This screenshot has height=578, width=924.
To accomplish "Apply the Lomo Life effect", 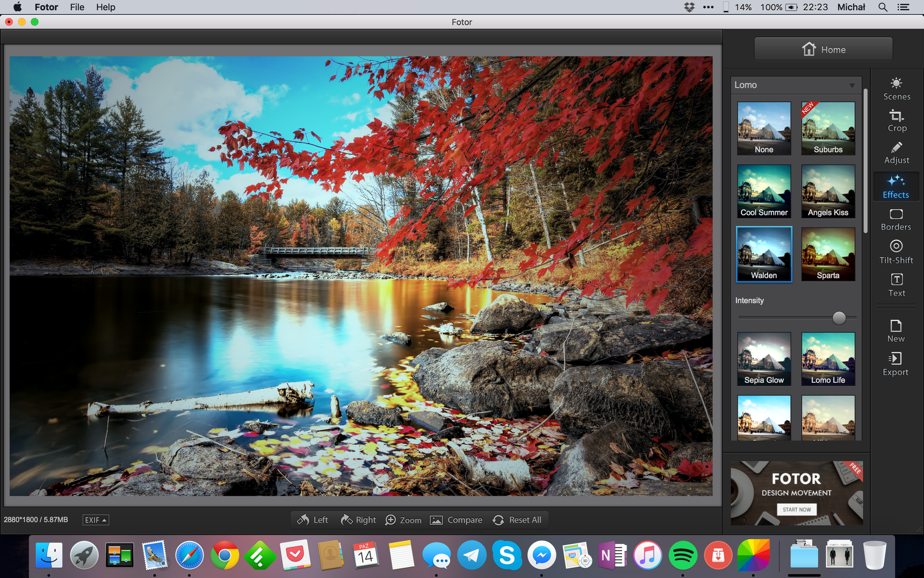I will 828,359.
